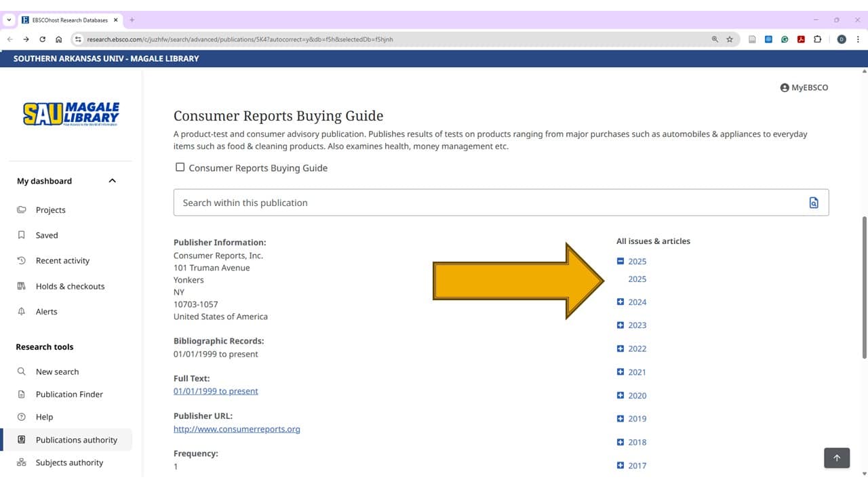This screenshot has height=488, width=868.
Task: Open Publication Finder in the sidebar
Action: (69, 394)
